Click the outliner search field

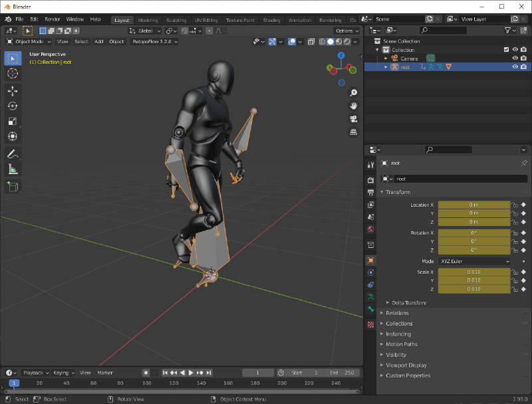443,30
